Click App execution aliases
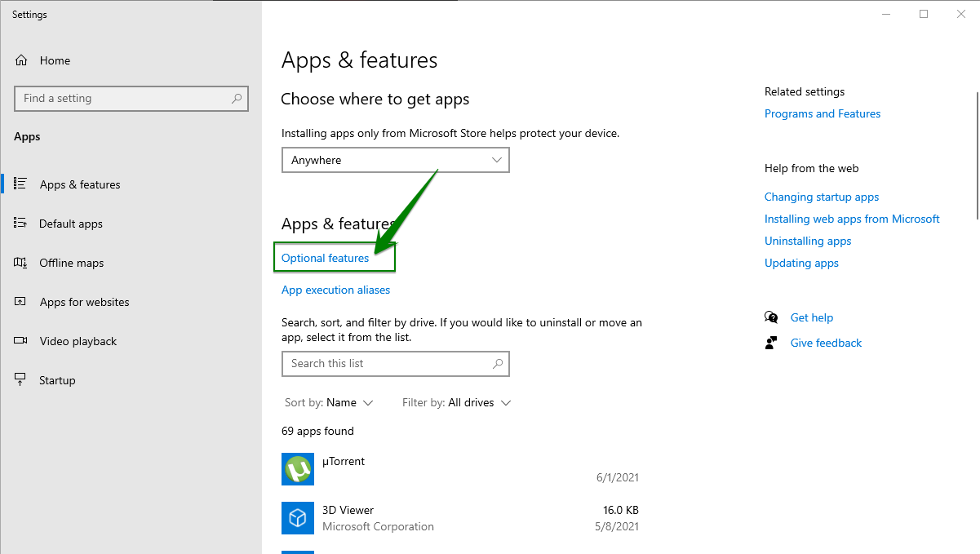 coord(335,290)
